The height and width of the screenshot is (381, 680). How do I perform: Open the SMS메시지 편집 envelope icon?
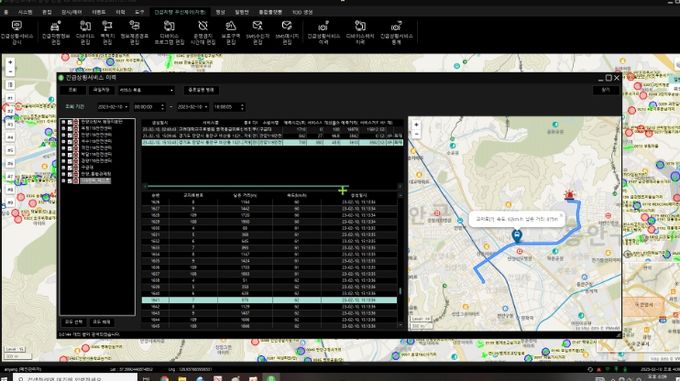click(x=287, y=32)
